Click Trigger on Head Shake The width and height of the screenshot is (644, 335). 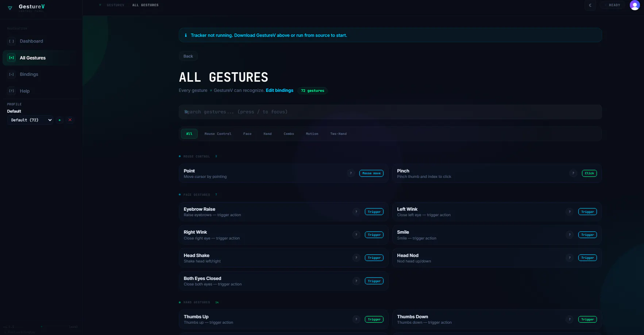click(374, 258)
